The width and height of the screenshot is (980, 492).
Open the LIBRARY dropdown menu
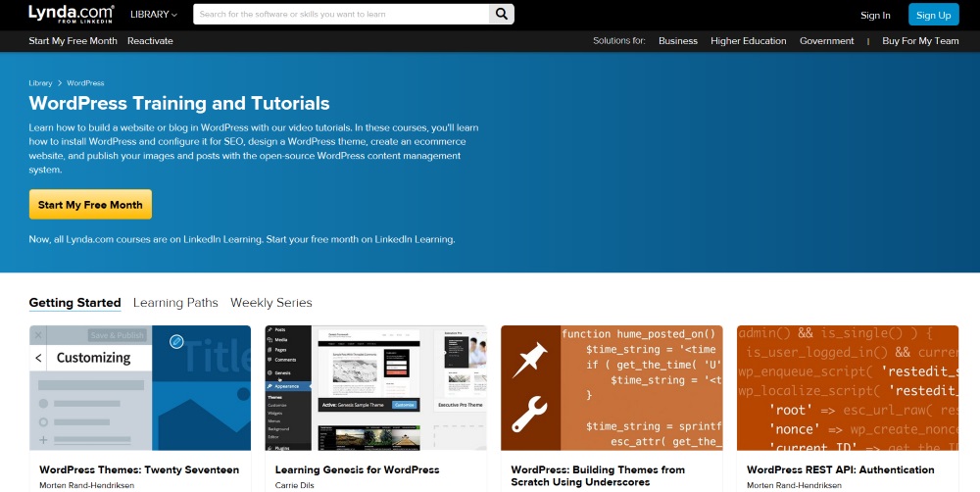[x=154, y=15]
